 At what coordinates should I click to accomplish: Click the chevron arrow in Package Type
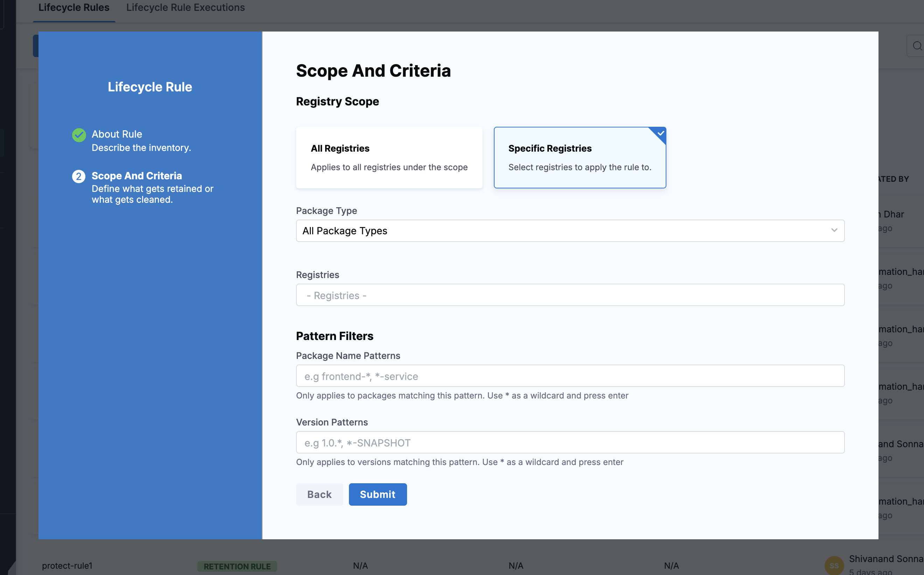point(834,230)
